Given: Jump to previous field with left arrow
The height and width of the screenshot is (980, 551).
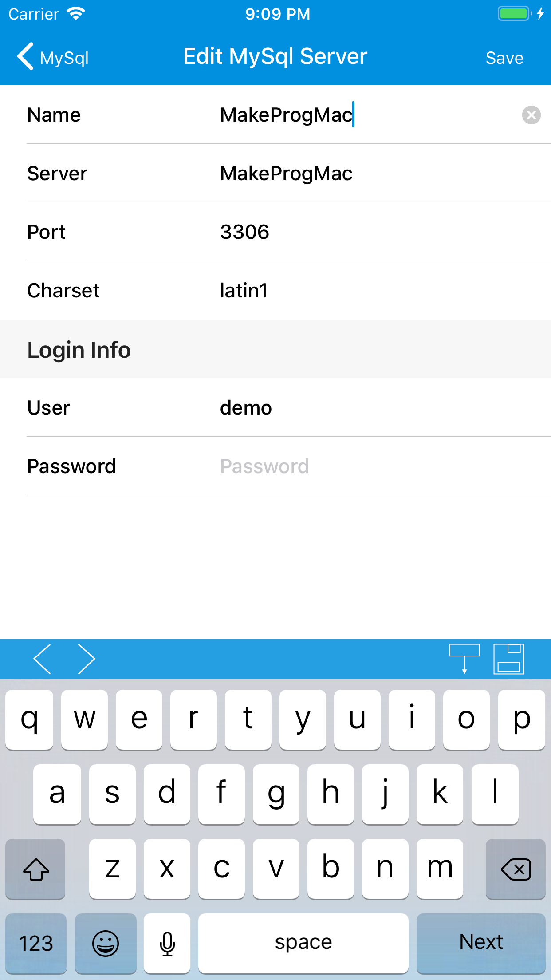Looking at the screenshot, I should (x=42, y=659).
